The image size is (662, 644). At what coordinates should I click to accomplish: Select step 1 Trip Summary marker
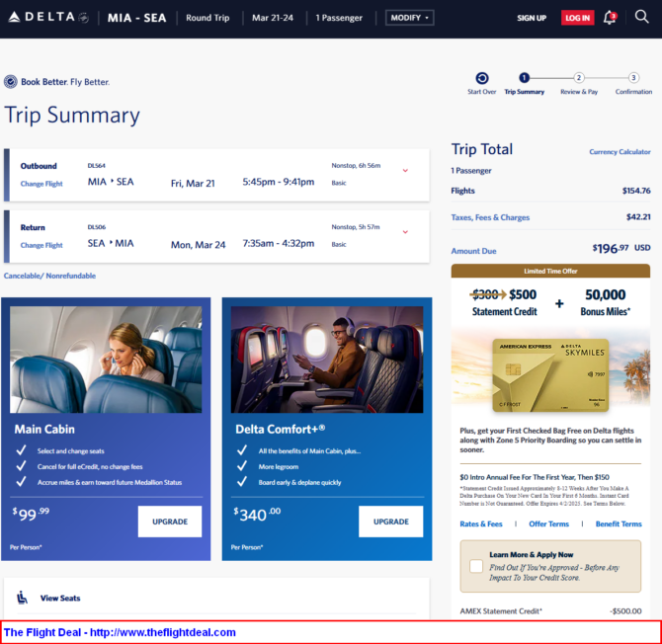(524, 78)
